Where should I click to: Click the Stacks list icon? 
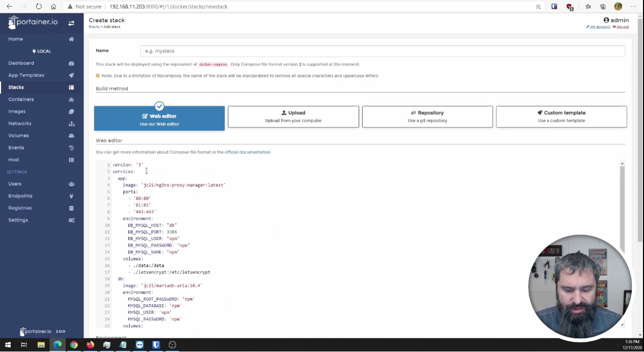[71, 88]
